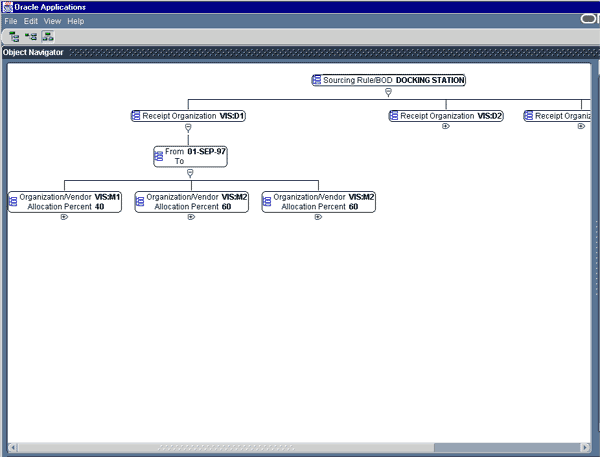Image resolution: width=600 pixels, height=457 pixels.
Task: Select the org-chart layout toolbar icon
Action: coord(48,37)
